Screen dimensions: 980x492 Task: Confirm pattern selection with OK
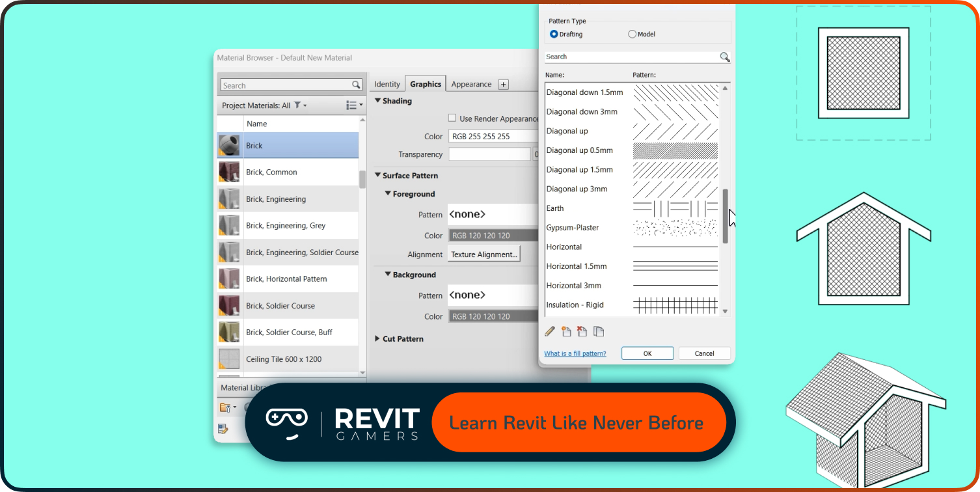647,353
